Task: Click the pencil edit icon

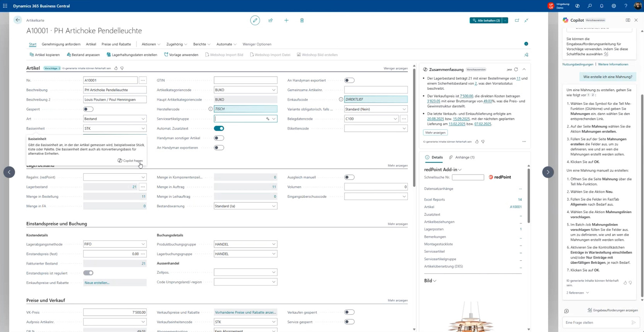Action: point(255,21)
